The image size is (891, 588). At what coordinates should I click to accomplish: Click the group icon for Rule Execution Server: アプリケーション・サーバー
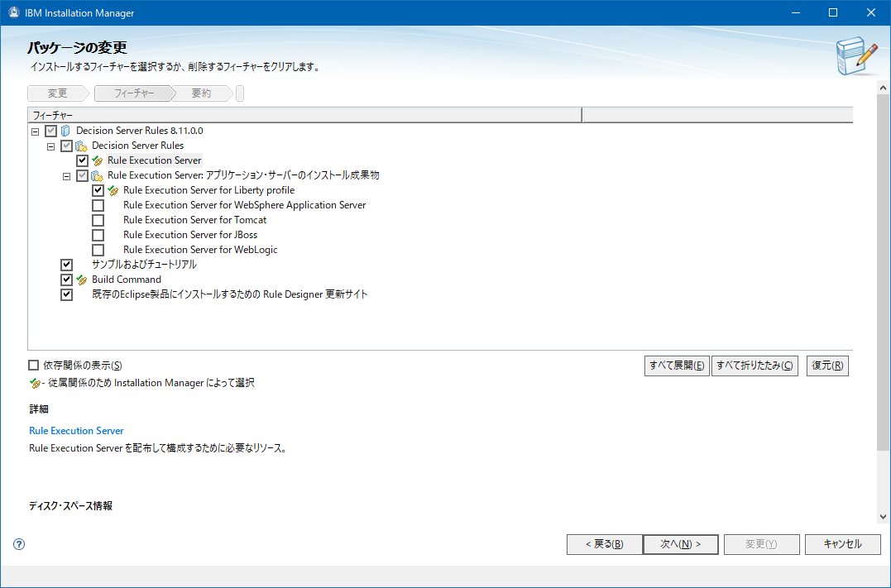click(97, 175)
